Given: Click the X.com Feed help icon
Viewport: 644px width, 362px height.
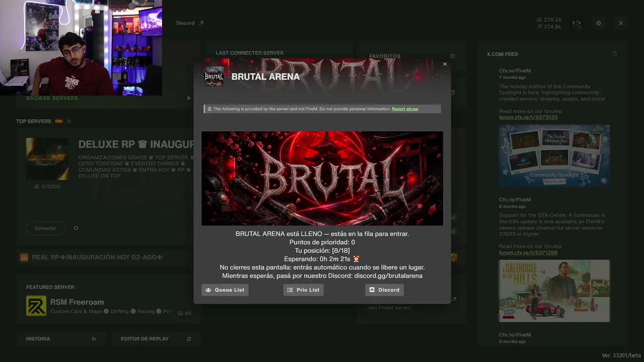Looking at the screenshot, I should click(614, 54).
